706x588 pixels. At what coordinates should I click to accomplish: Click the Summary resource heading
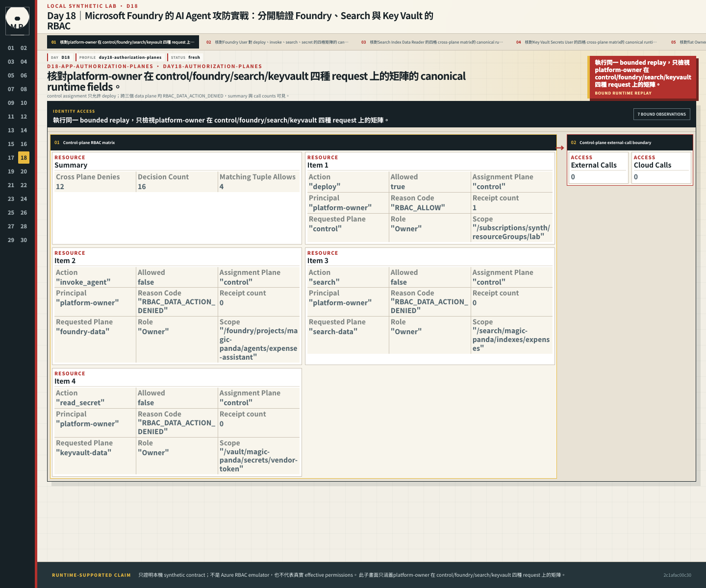(71, 165)
